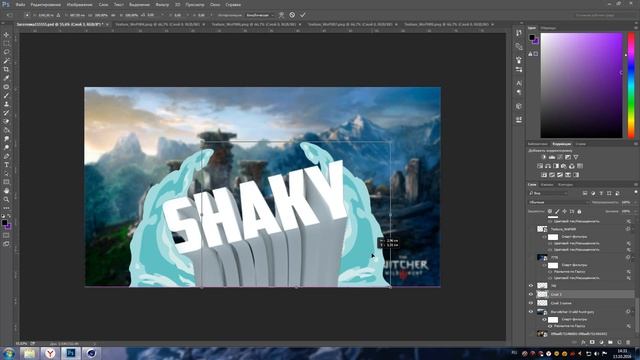
Task: Select the Rectangular Marquee tool
Action: point(6,44)
